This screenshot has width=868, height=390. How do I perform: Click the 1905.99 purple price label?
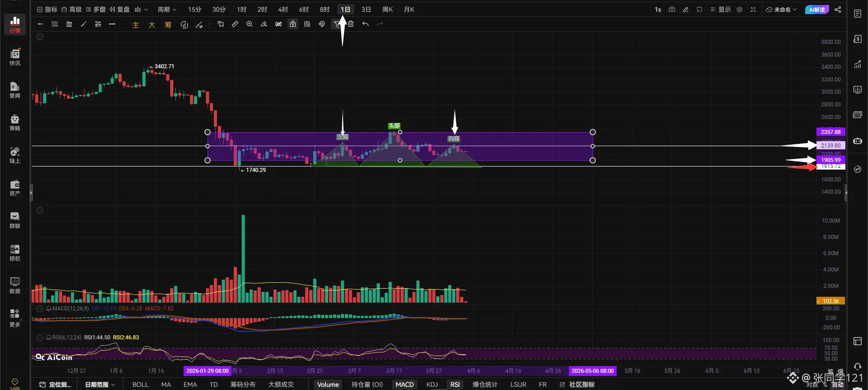pos(831,160)
